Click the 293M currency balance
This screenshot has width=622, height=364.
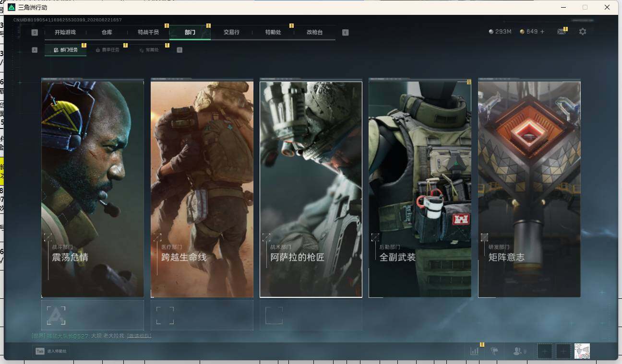503,32
